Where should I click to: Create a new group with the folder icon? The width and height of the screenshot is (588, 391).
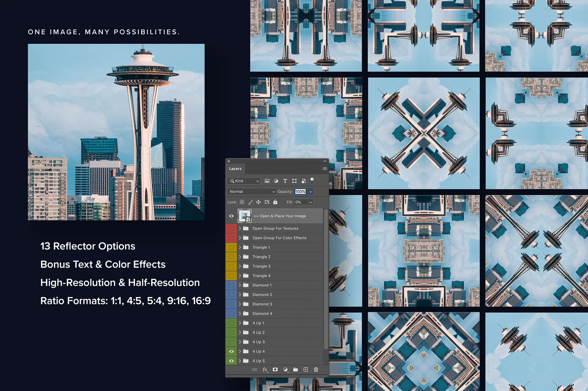(x=295, y=370)
